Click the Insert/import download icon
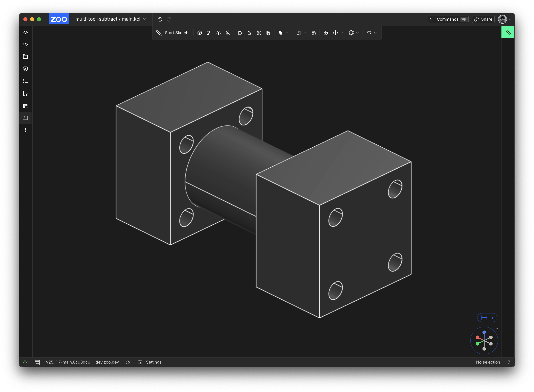 (x=325, y=33)
